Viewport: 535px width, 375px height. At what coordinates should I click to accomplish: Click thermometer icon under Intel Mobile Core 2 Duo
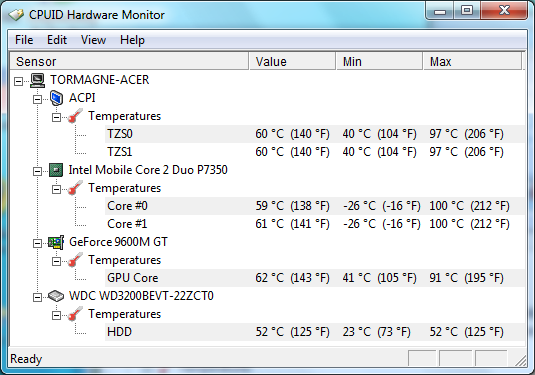(75, 188)
